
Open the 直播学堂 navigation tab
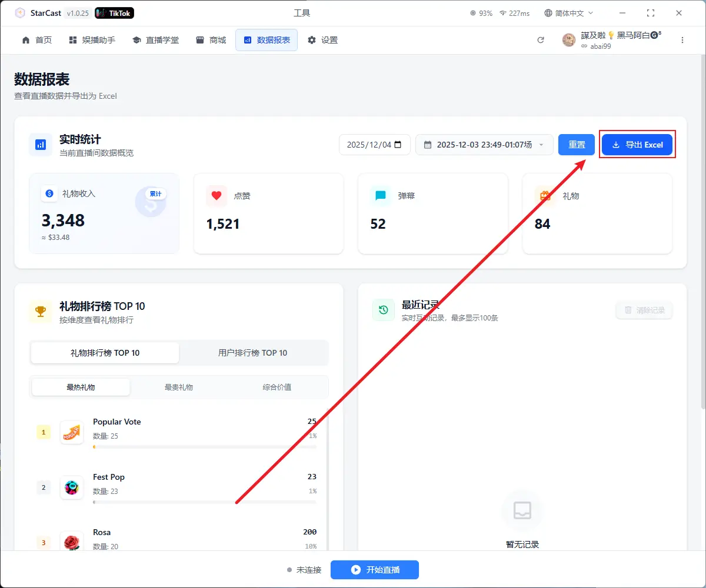(x=155, y=40)
